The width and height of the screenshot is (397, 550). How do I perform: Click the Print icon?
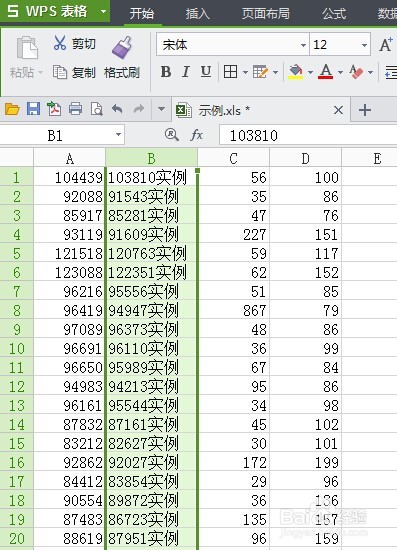(x=75, y=109)
